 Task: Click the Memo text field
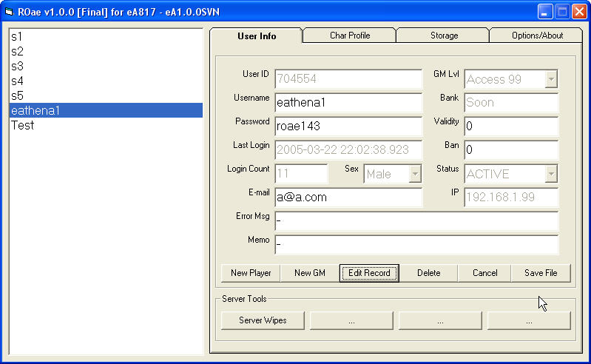tap(416, 244)
